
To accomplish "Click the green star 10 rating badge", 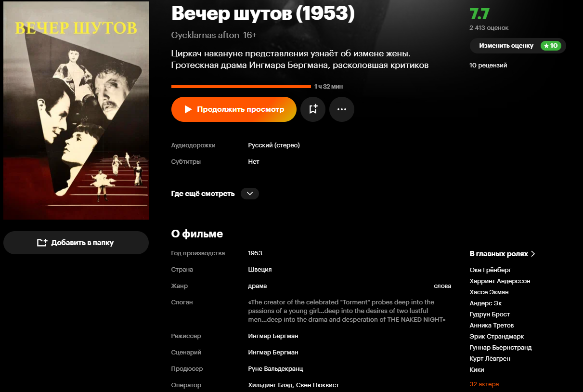I will pyautogui.click(x=551, y=46).
